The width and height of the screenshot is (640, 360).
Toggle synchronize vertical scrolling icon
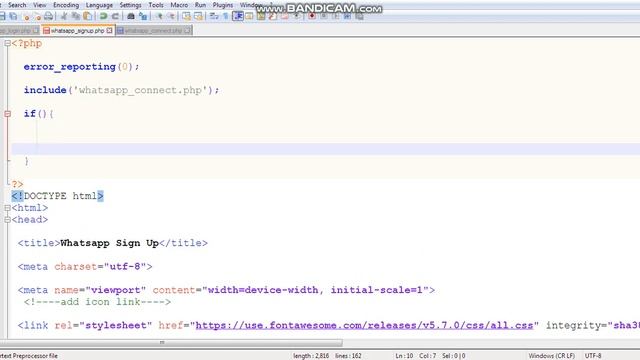point(186,16)
